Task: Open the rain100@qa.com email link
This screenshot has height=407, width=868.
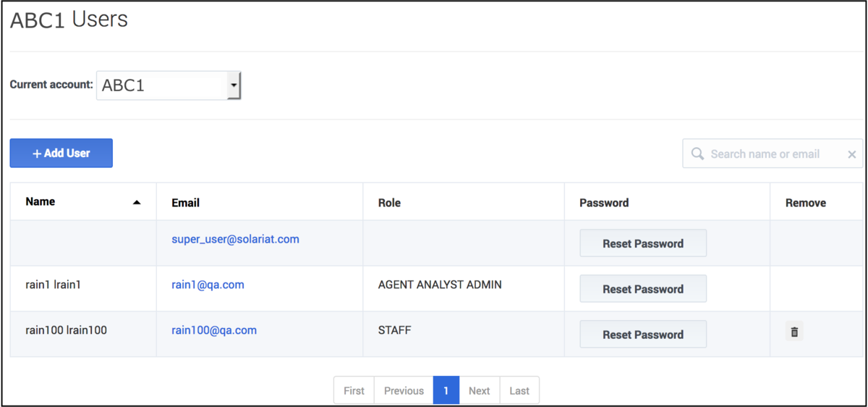Action: [x=214, y=330]
